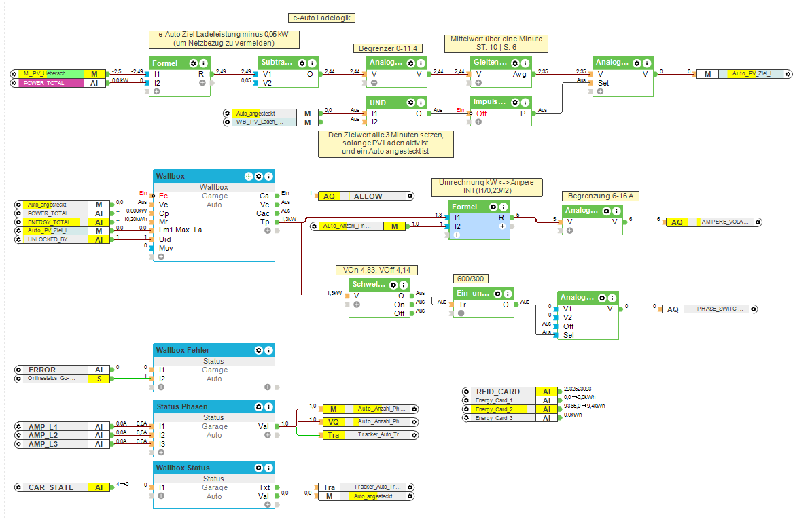
Task: Show info icon of Wallbox block header
Action: point(268,177)
